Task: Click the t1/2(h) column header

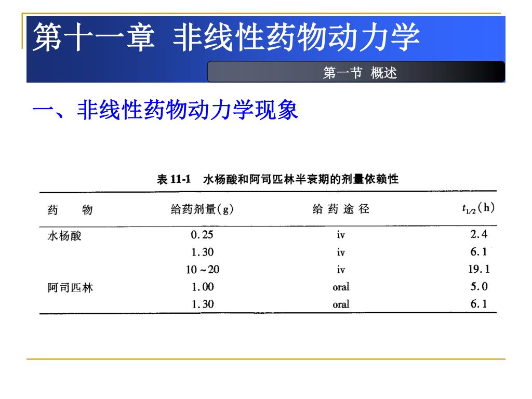Action: (x=478, y=208)
